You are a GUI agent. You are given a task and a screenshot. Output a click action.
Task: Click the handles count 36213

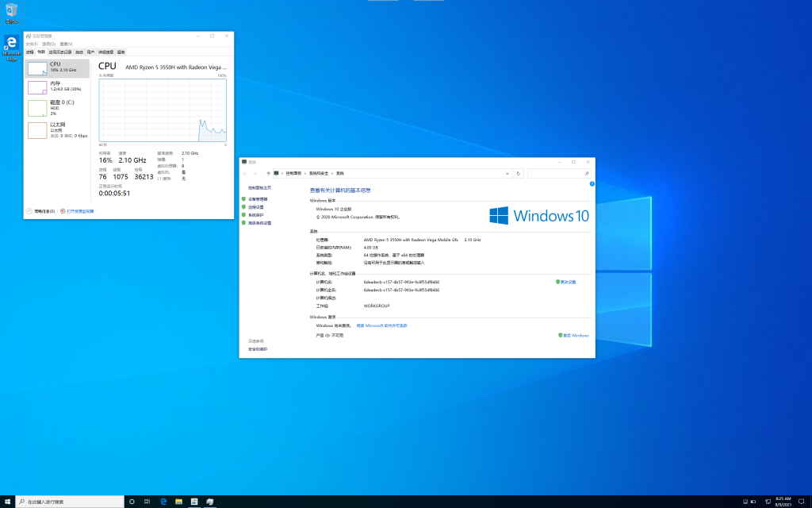click(144, 177)
